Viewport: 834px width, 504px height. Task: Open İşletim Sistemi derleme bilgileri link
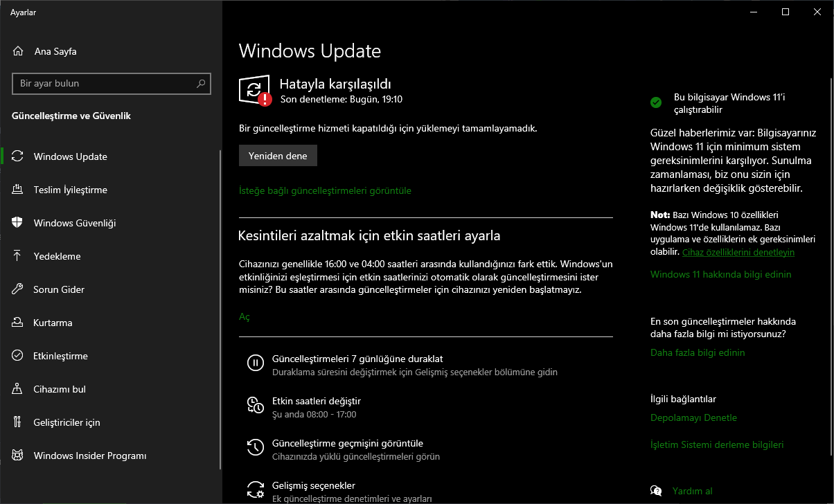(717, 444)
